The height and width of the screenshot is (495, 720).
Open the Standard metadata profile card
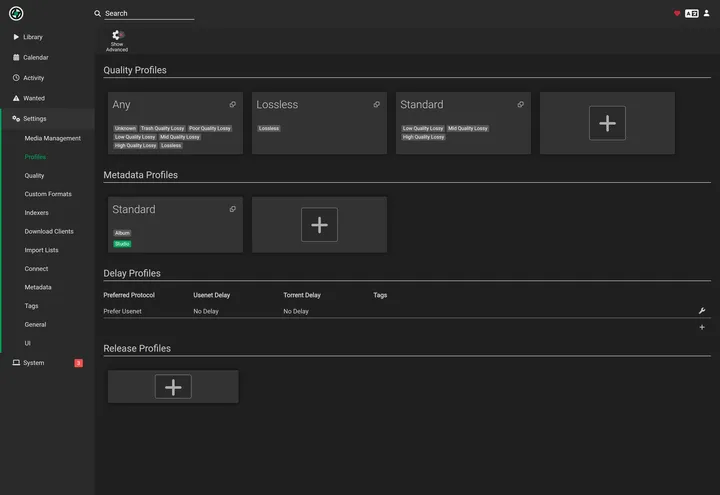(x=175, y=225)
